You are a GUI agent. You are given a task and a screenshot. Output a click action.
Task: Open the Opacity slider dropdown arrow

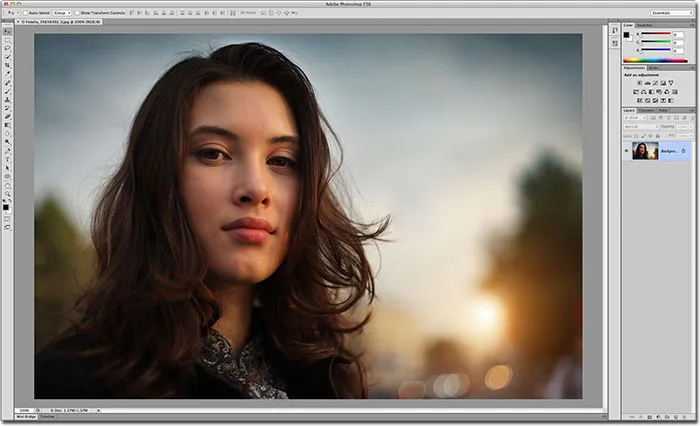coord(691,127)
